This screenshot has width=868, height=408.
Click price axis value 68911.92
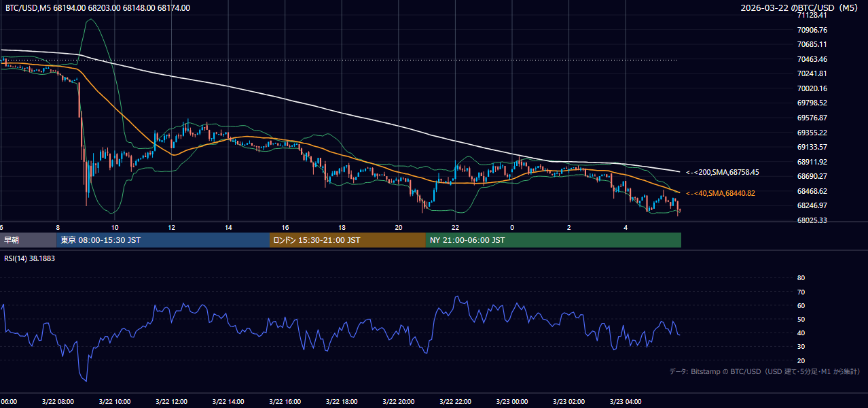812,162
